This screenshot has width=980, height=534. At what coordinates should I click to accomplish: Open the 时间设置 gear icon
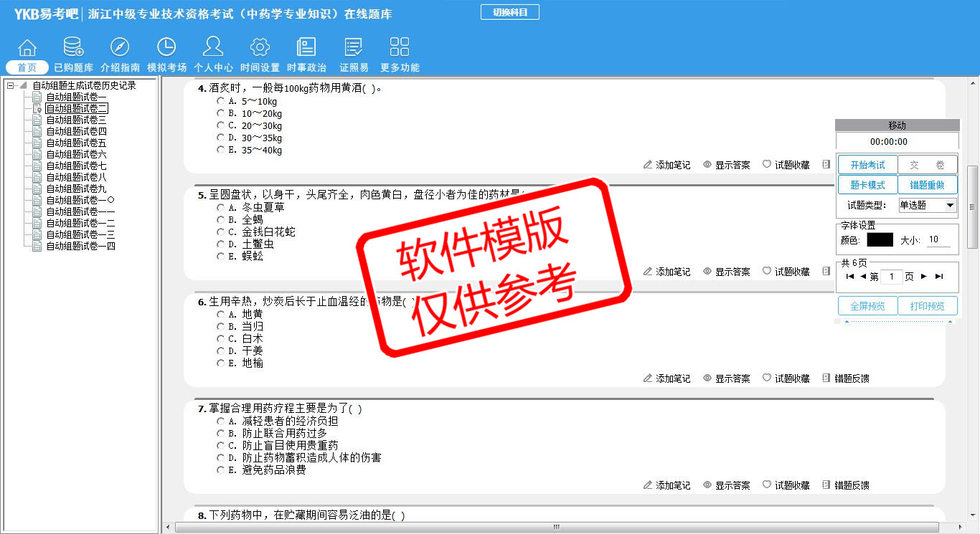coord(260,48)
